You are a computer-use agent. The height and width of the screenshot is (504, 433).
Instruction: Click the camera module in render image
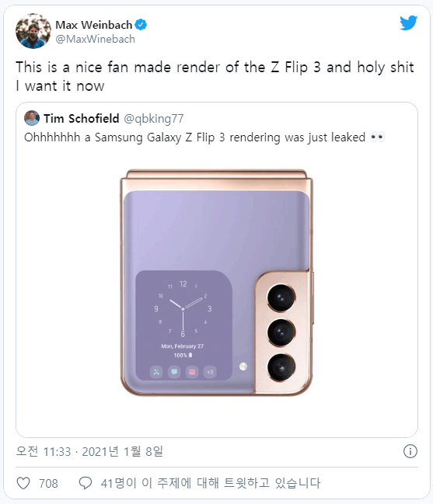tap(282, 332)
